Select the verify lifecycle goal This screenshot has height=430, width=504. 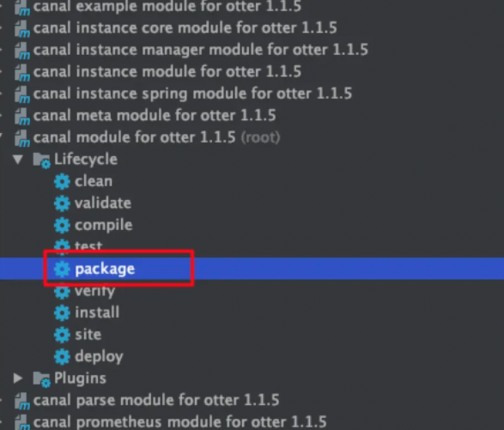pyautogui.click(x=94, y=291)
